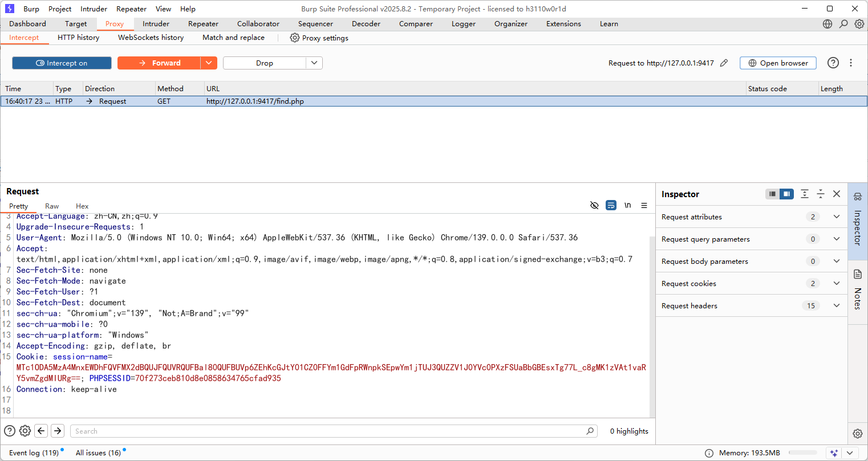Open the Forward button dropdown arrow
This screenshot has width=868, height=461.
point(209,63)
